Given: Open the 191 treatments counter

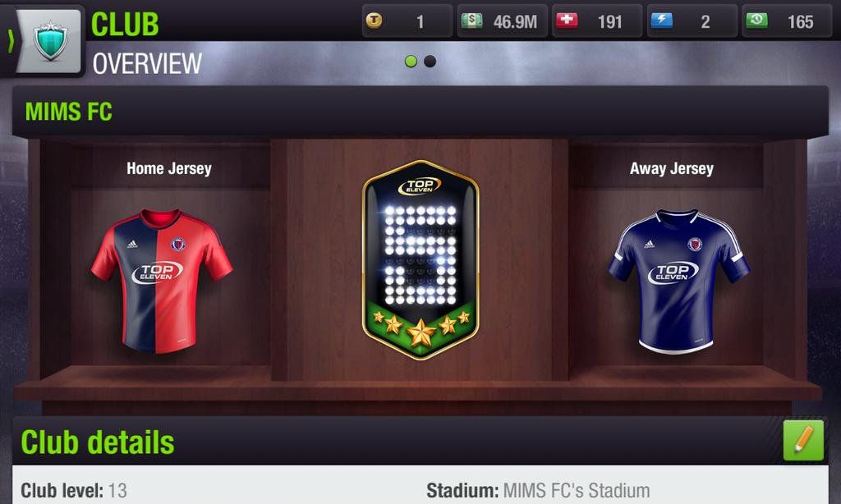Looking at the screenshot, I should click(597, 21).
